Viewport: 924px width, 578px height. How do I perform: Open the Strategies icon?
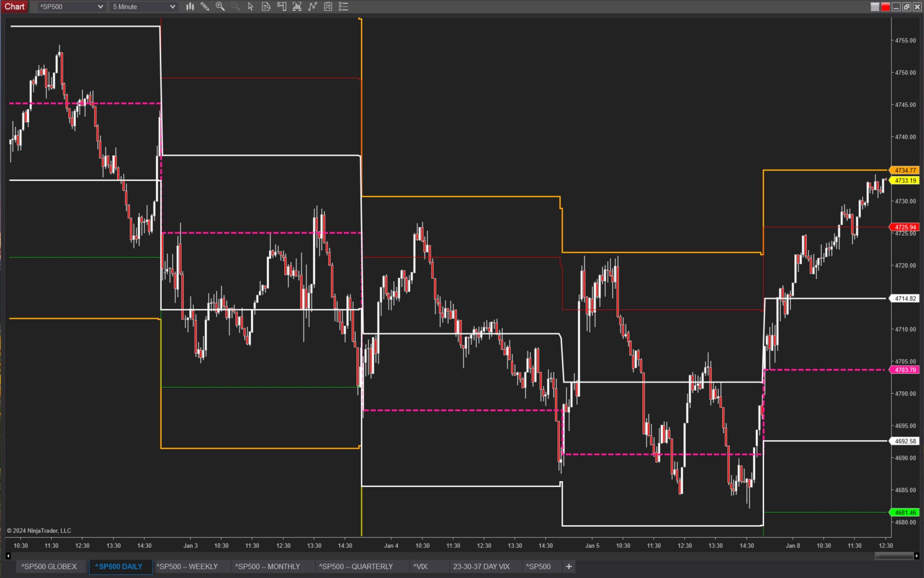[328, 7]
